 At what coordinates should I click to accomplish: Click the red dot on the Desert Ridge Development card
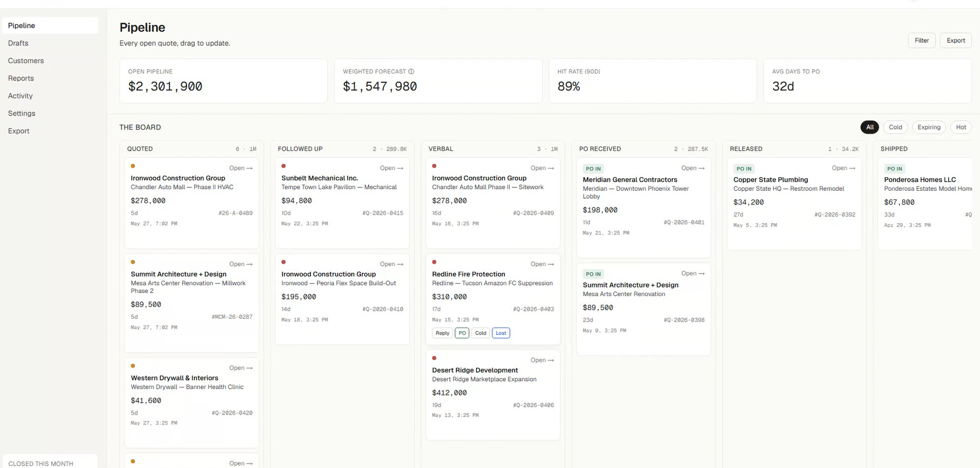tap(434, 358)
